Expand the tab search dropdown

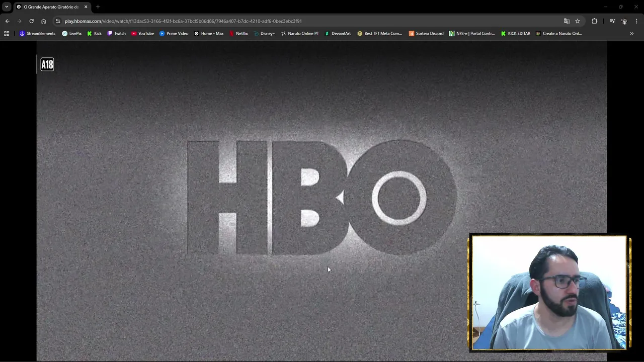7,7
